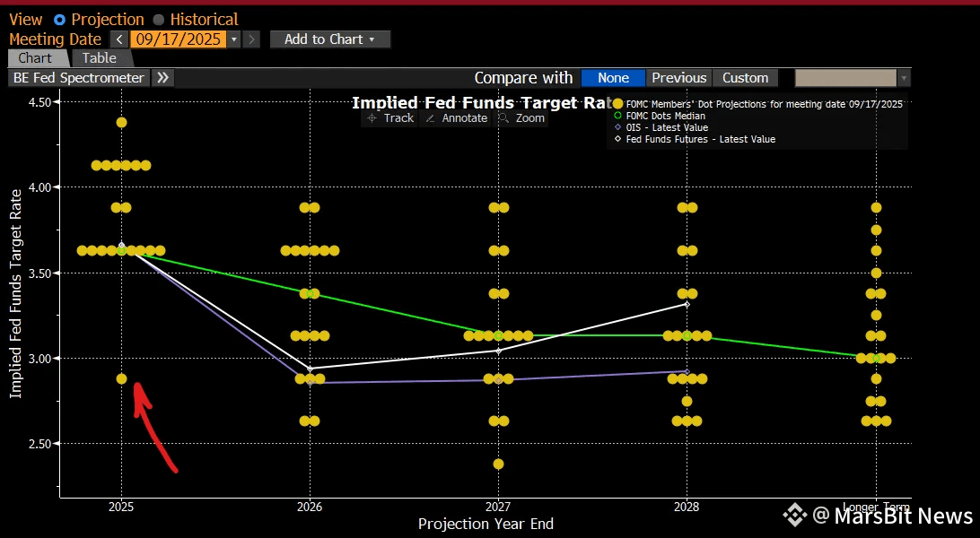Viewport: 980px width, 538px height.
Task: Select the Projection view radio button
Action: click(x=59, y=20)
